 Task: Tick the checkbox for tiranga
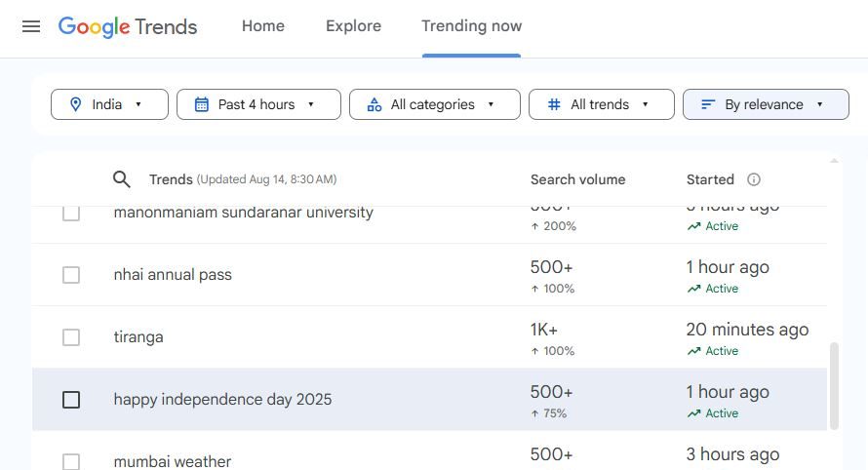(71, 337)
